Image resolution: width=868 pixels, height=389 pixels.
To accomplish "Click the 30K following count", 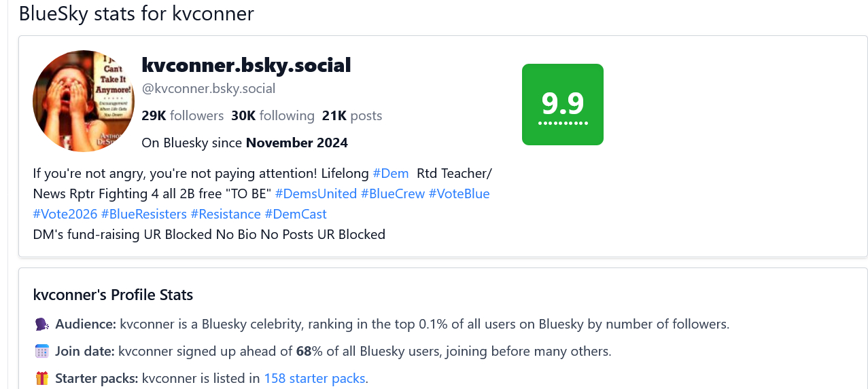I will pos(273,116).
